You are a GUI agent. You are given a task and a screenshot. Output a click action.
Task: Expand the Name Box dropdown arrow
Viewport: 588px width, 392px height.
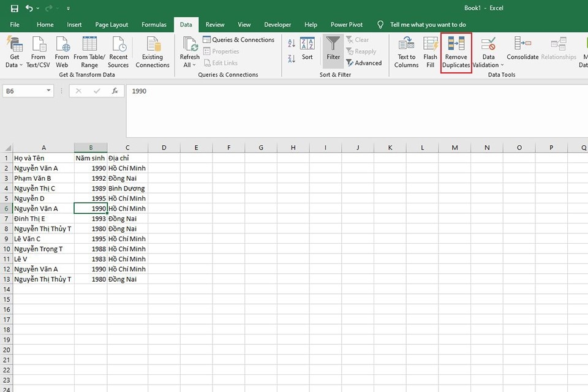(x=49, y=91)
